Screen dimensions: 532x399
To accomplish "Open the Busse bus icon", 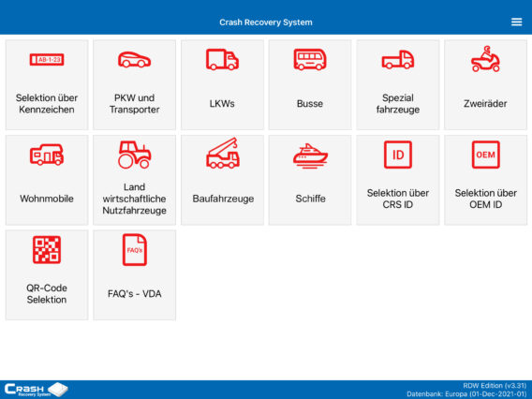I will tap(310, 60).
